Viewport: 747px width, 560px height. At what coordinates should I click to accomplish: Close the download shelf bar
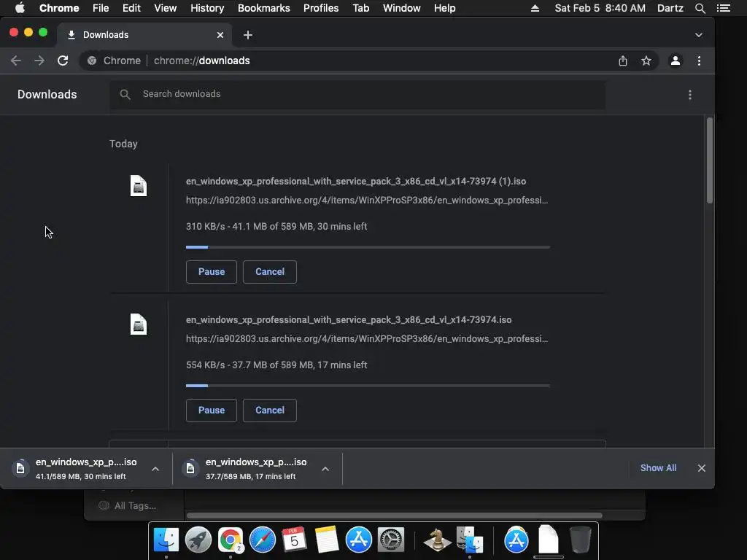[701, 468]
